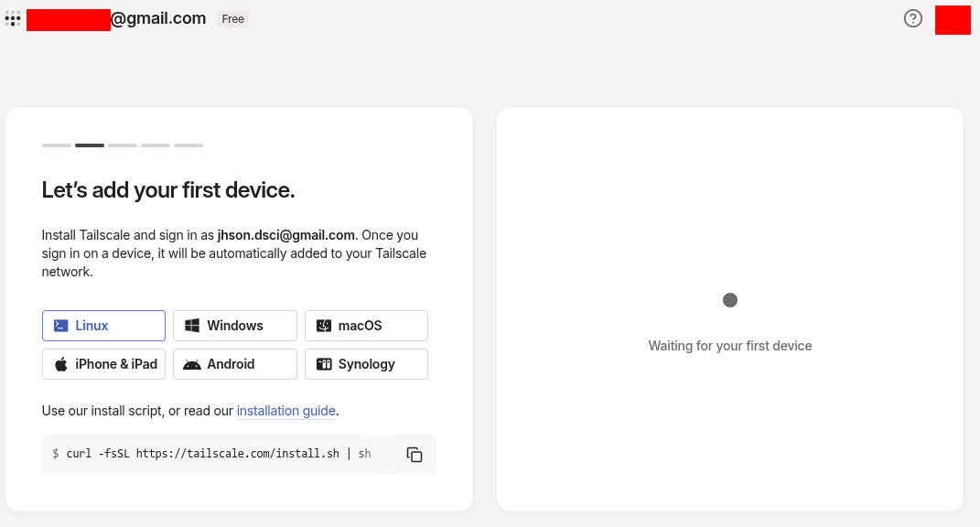Open help via question mark icon
The image size is (980, 527).
tap(912, 18)
